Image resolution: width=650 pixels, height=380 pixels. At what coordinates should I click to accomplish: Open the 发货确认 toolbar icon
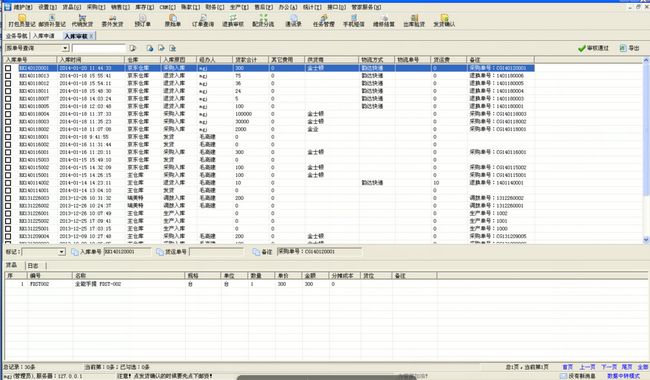pyautogui.click(x=444, y=20)
